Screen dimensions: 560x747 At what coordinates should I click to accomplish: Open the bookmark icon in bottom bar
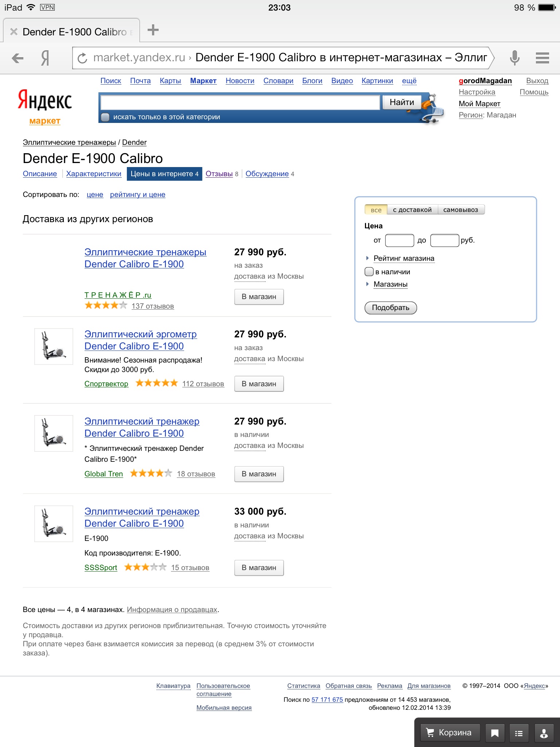[495, 733]
